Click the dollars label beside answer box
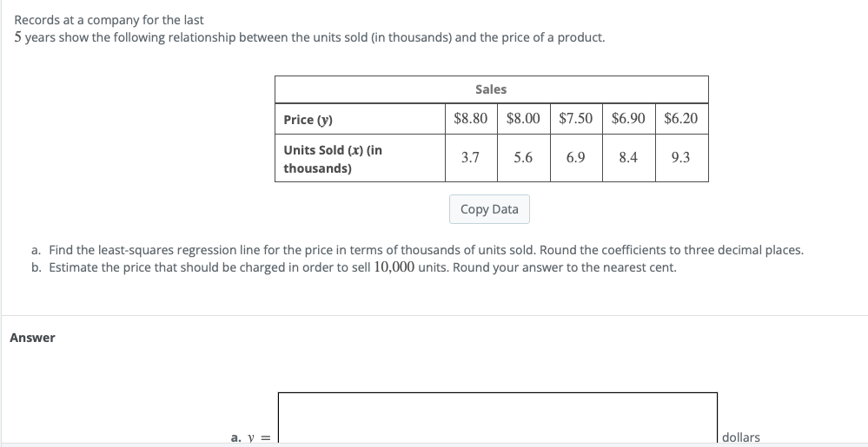The image size is (868, 447). 740,437
